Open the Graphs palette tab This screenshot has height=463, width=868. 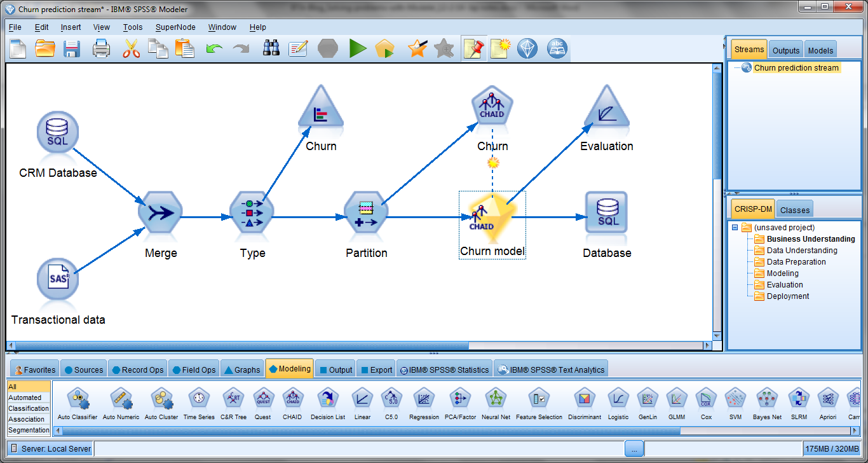pyautogui.click(x=242, y=370)
